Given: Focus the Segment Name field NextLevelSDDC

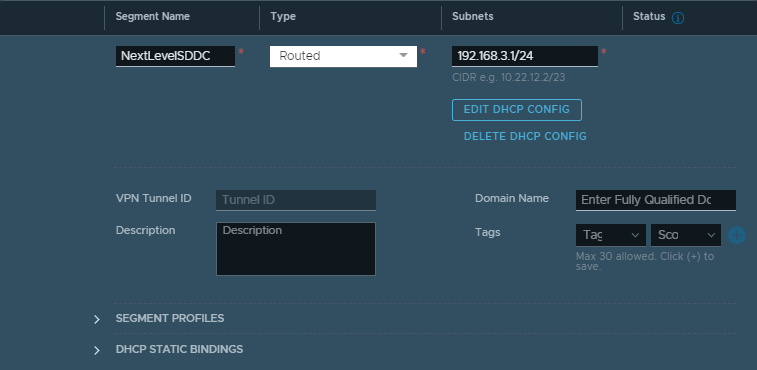Looking at the screenshot, I should [x=175, y=56].
